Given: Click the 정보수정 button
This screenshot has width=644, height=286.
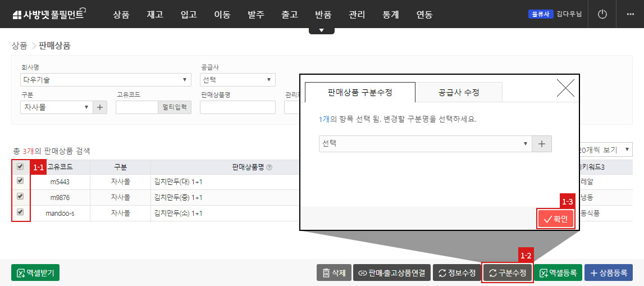Looking at the screenshot, I should 457,273.
